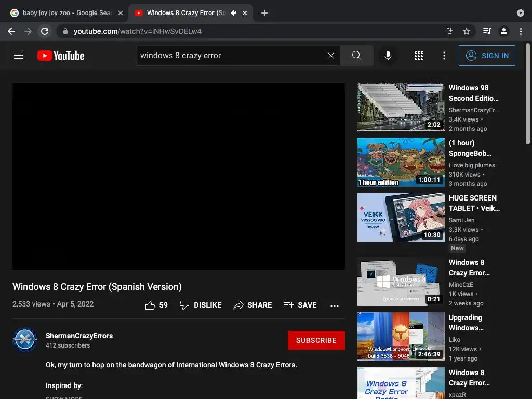Save video to a playlist
532x399 pixels.
300,305
